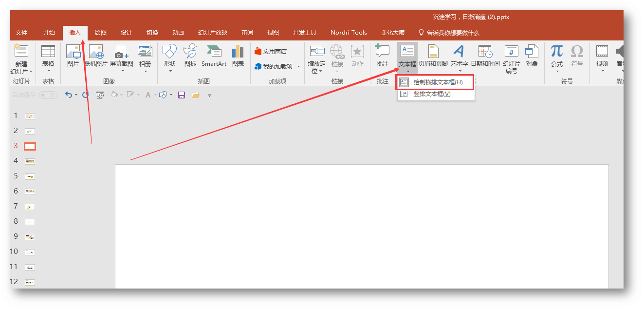Click the Chart (图表) icon
The image size is (644, 309).
click(x=238, y=51)
